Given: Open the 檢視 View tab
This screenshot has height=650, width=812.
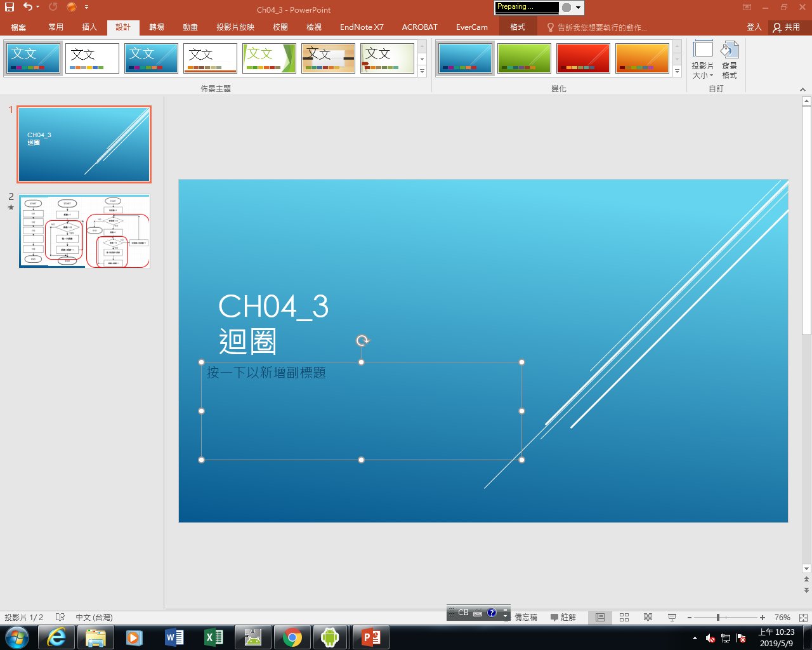Looking at the screenshot, I should [x=314, y=27].
